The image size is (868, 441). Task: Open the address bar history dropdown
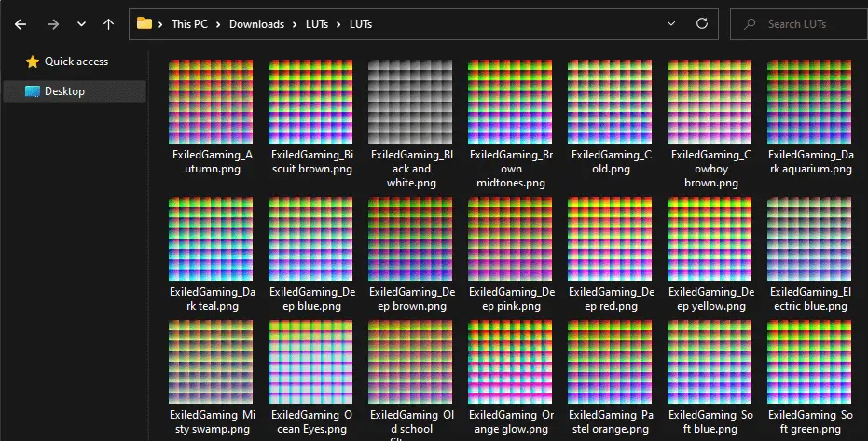671,24
